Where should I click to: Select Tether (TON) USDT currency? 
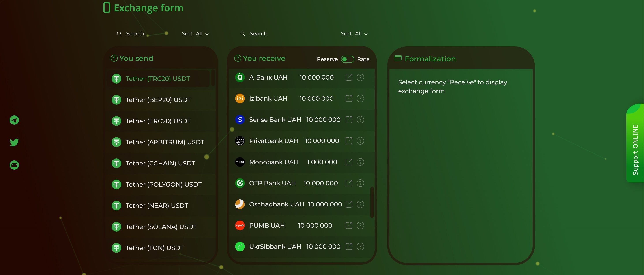click(154, 248)
